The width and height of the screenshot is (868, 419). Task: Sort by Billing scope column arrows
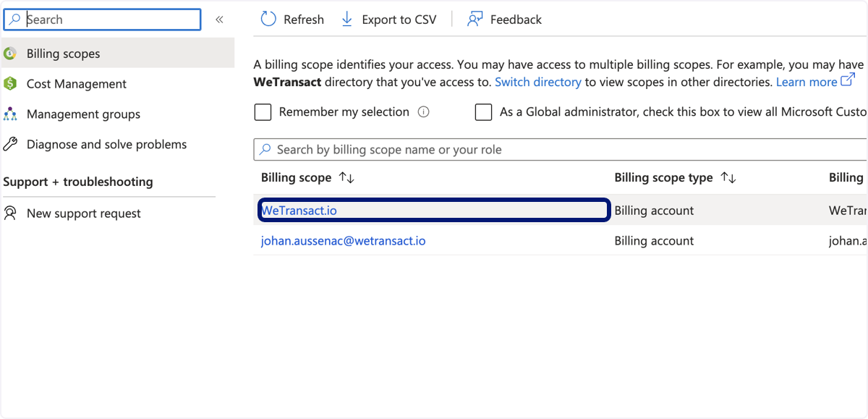tap(346, 178)
